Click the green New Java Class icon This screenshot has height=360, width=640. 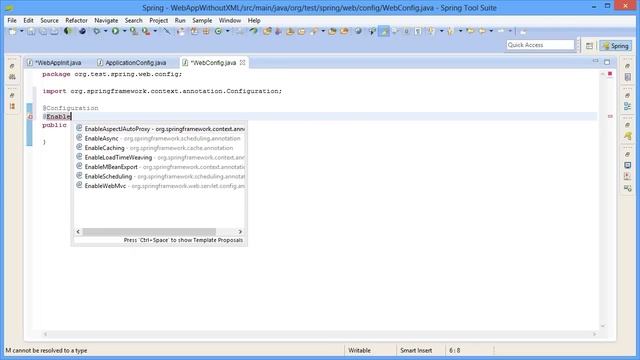point(218,31)
